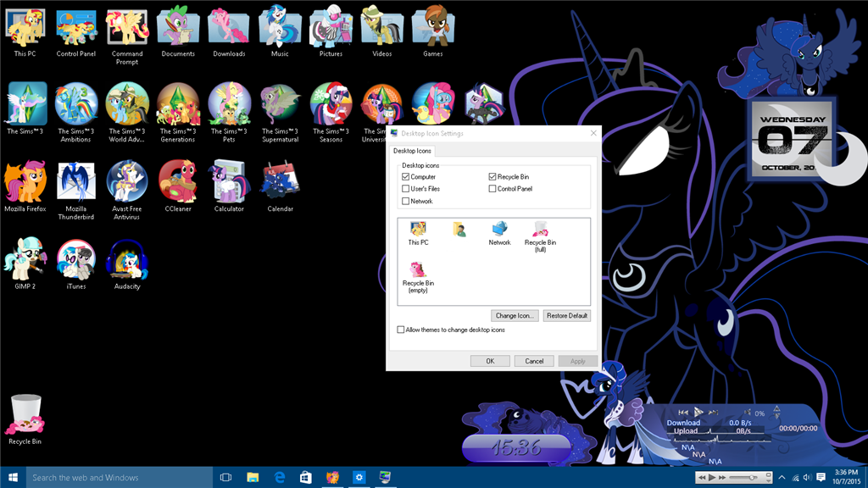Click the Change Icon... button

515,316
